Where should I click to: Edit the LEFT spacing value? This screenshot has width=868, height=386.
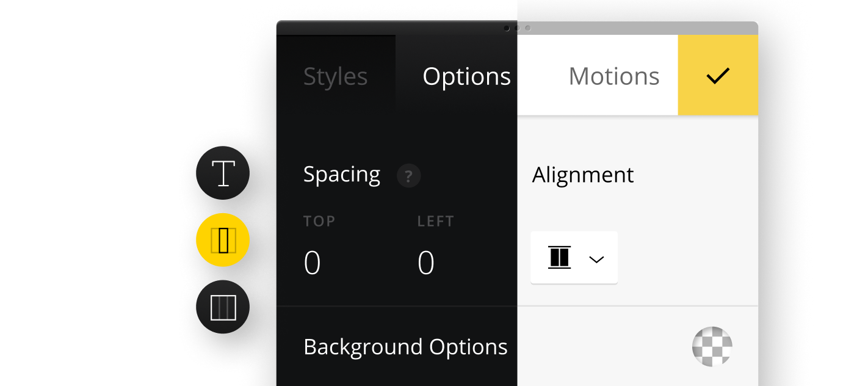point(426,263)
